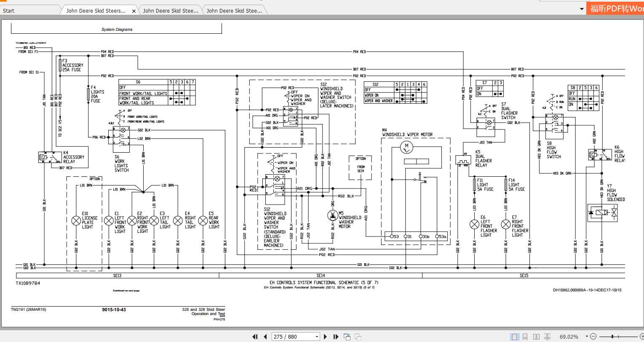Enable single page view mode

(x=514, y=337)
